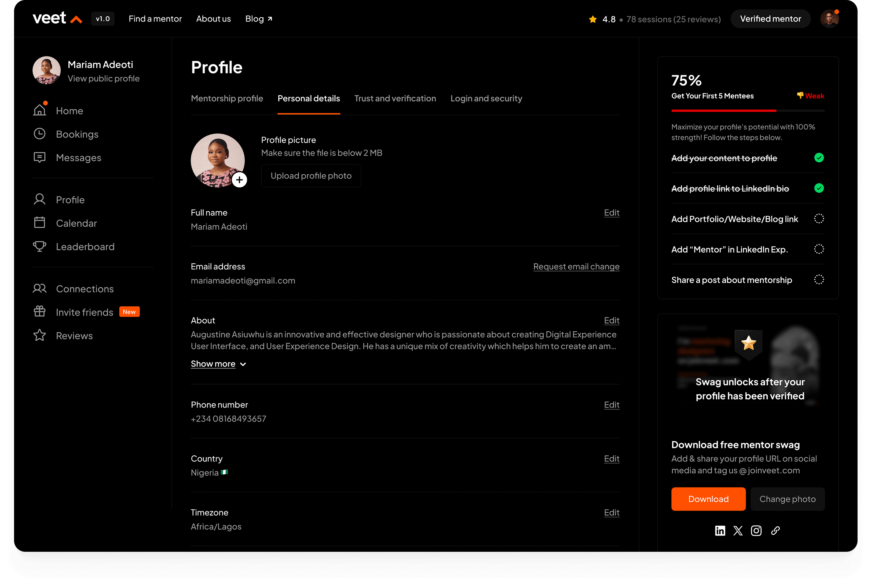This screenshot has height=588, width=871.
Task: Click the Upload profile photo button
Action: [x=311, y=176]
